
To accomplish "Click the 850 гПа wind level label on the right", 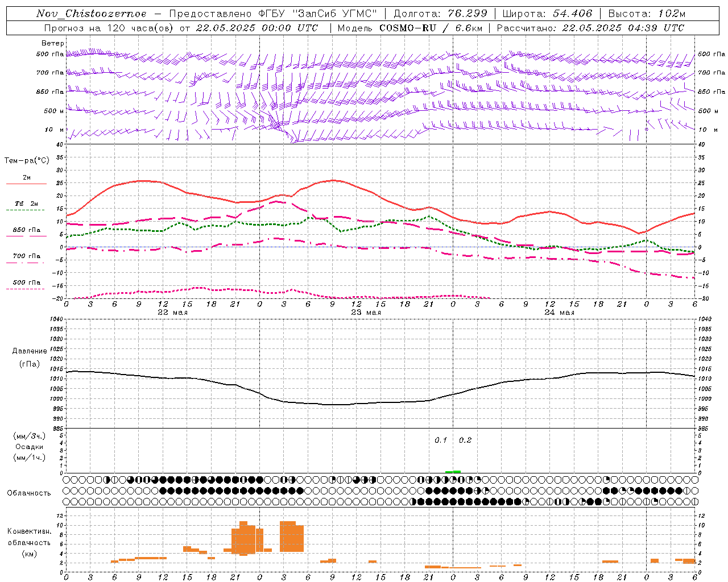I will point(712,92).
